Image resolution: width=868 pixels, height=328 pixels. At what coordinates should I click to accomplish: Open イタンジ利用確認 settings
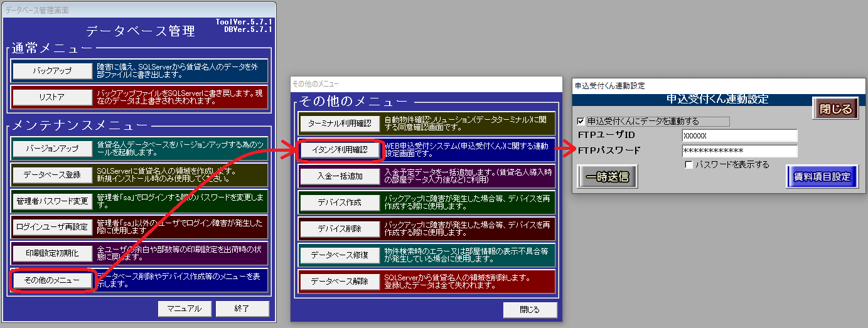click(x=340, y=150)
